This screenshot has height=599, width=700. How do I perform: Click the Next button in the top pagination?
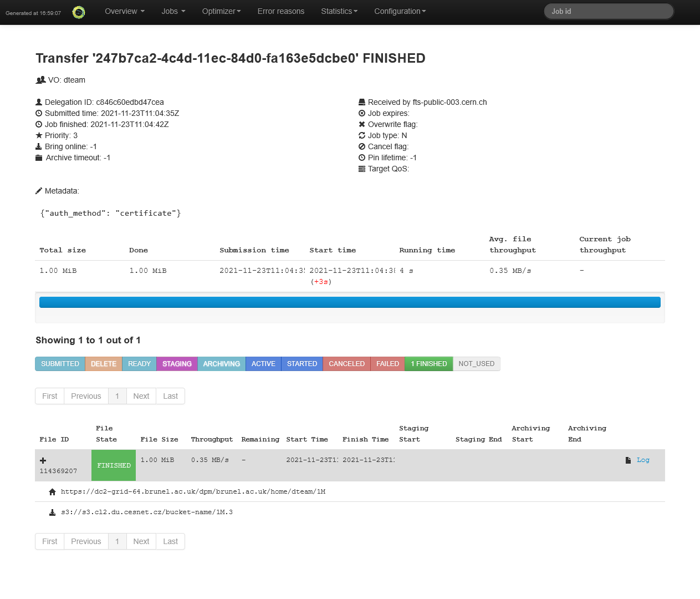tap(141, 396)
